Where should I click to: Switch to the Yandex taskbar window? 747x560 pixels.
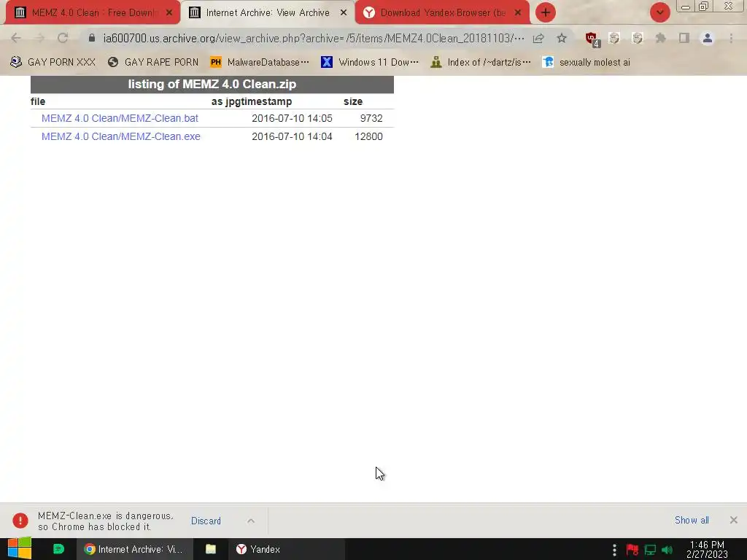point(286,549)
